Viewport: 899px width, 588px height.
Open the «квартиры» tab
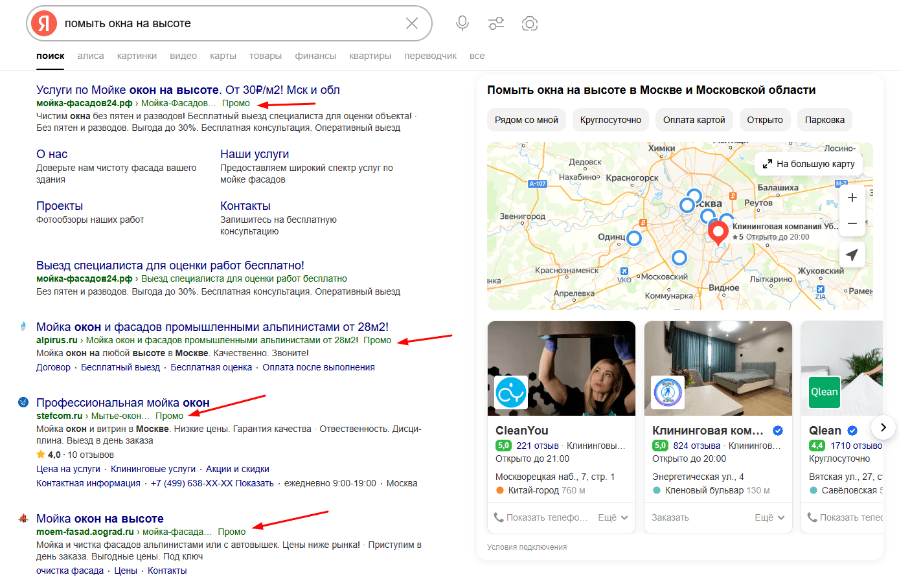click(370, 56)
